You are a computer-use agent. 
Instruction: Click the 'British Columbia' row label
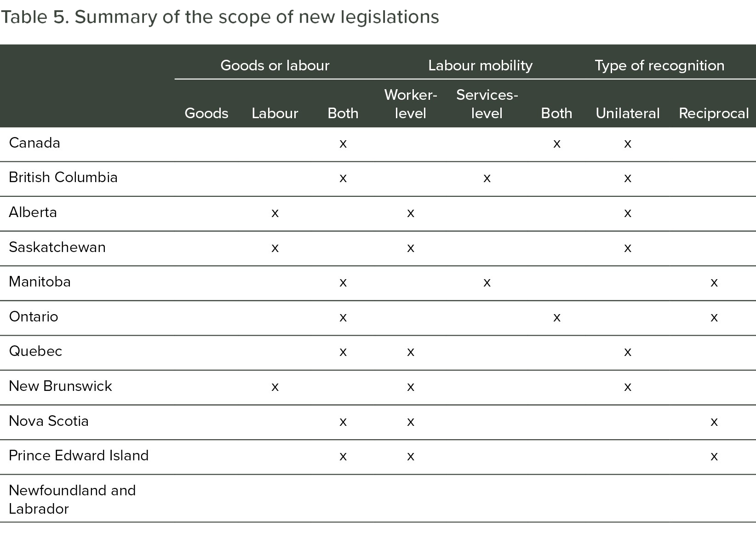tap(63, 178)
